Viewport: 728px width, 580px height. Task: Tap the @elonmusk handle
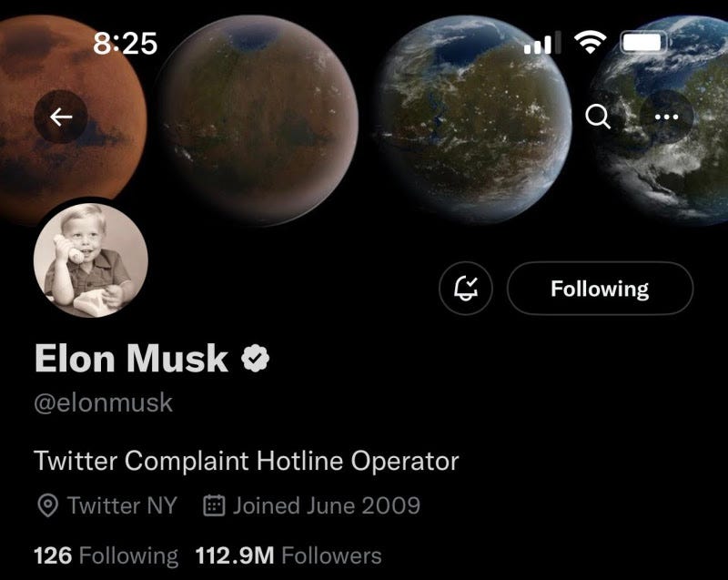(x=103, y=402)
